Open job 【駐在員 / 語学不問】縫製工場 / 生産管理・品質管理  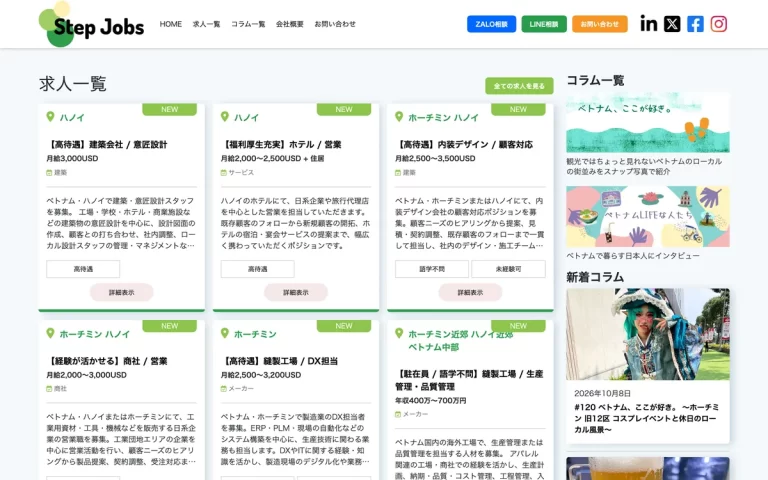(x=469, y=380)
